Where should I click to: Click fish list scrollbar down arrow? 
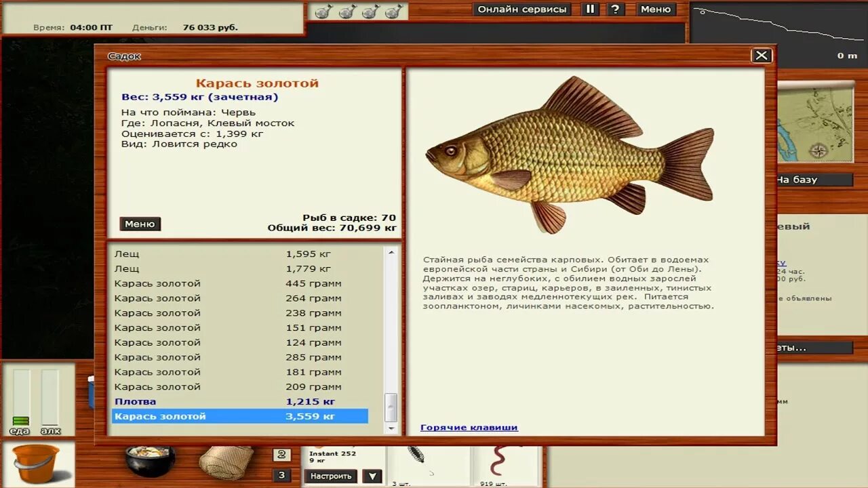coord(391,428)
